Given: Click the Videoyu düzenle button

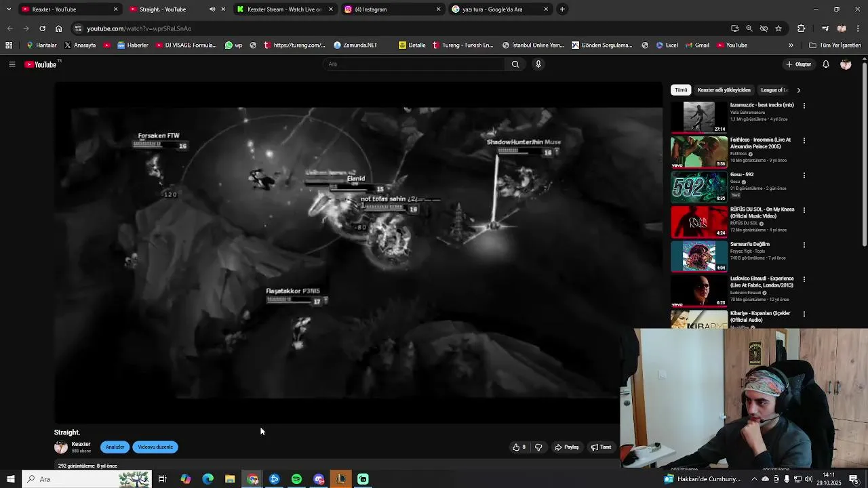Looking at the screenshot, I should 155,447.
